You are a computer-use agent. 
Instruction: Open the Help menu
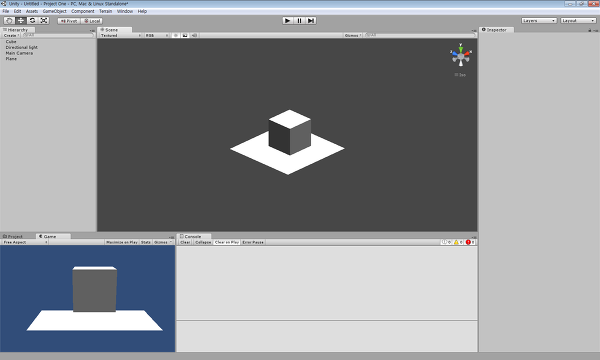[142, 11]
